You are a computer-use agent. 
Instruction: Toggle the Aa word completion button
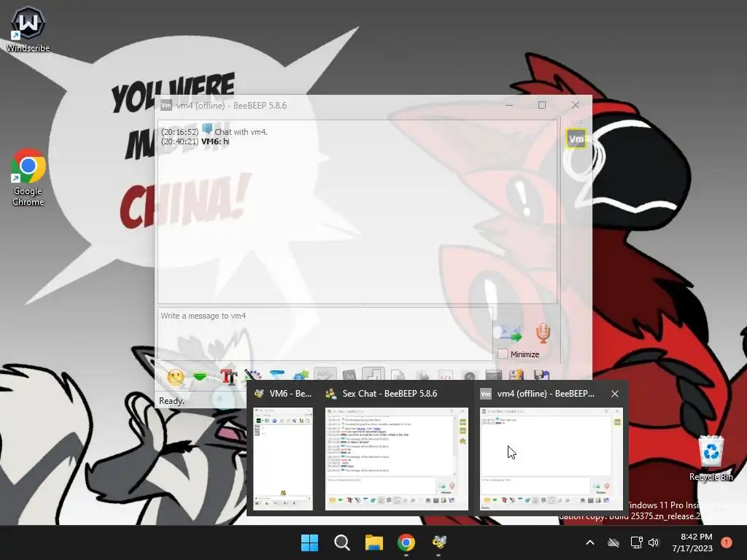[x=349, y=376]
